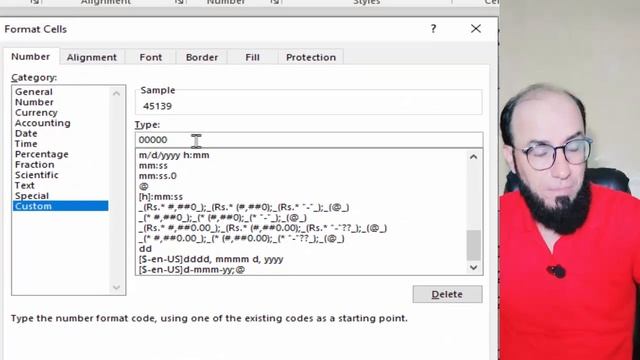The image size is (640, 360).
Task: Click the Category list scroll down arrow
Action: coord(116,287)
